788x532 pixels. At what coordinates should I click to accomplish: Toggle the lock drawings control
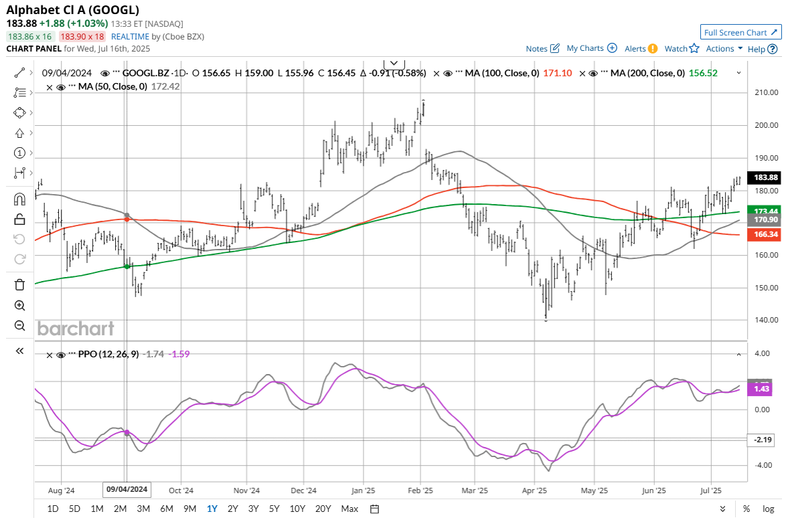click(x=19, y=219)
